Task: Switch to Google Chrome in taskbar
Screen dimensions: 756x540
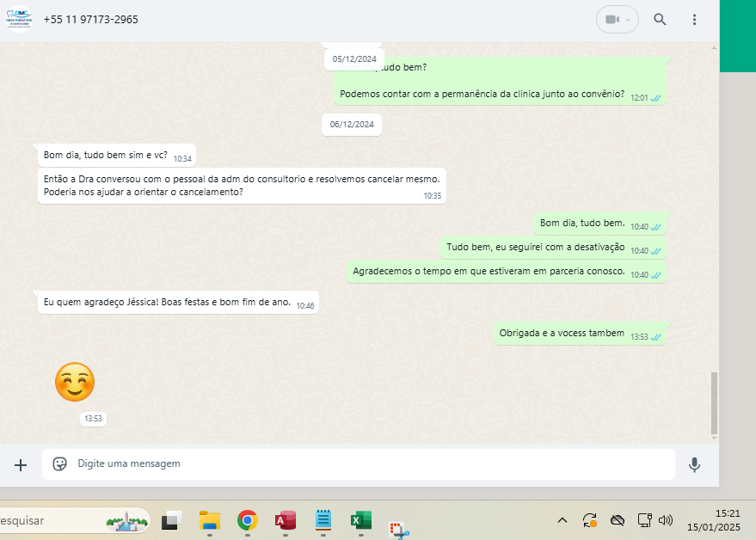Action: pyautogui.click(x=248, y=520)
